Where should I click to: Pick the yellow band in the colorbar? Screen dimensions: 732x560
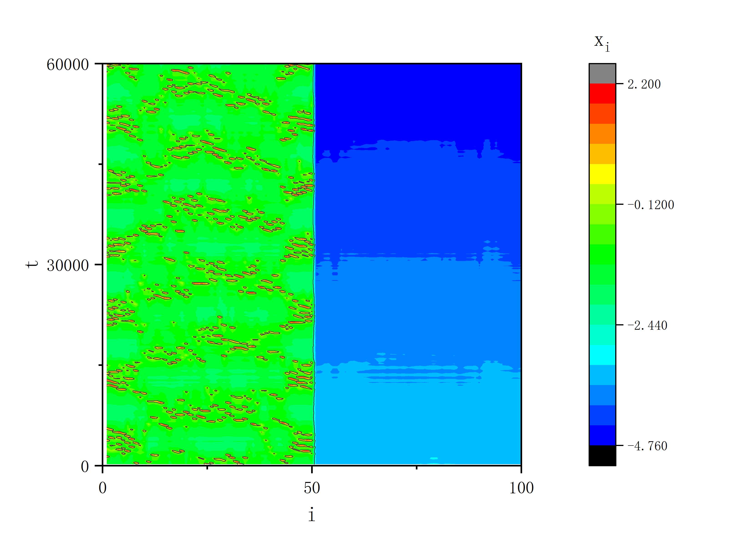[602, 174]
